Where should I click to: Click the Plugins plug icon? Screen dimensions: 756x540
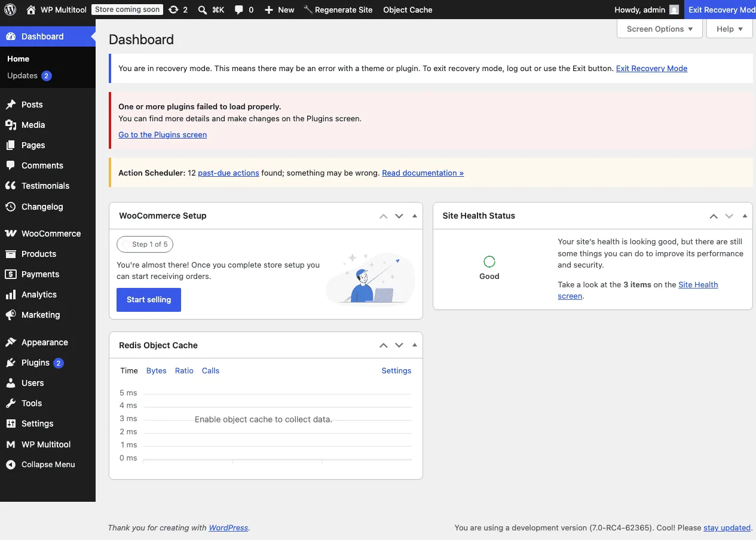(x=11, y=363)
